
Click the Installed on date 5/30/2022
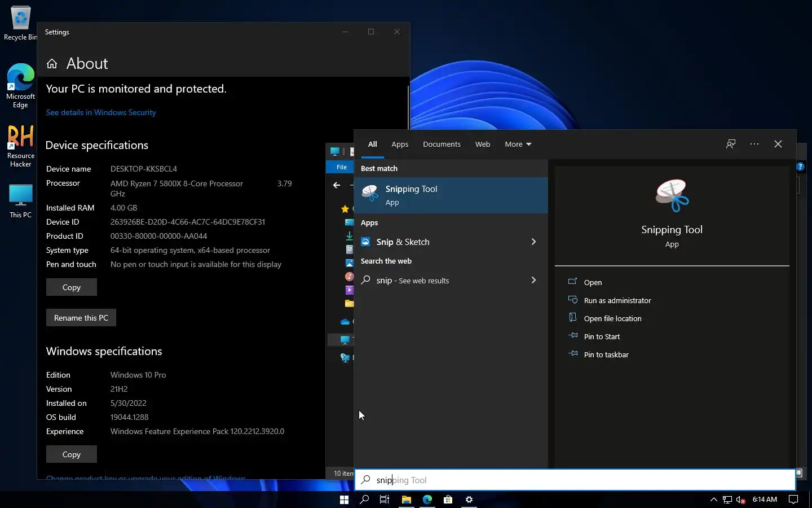(x=129, y=403)
